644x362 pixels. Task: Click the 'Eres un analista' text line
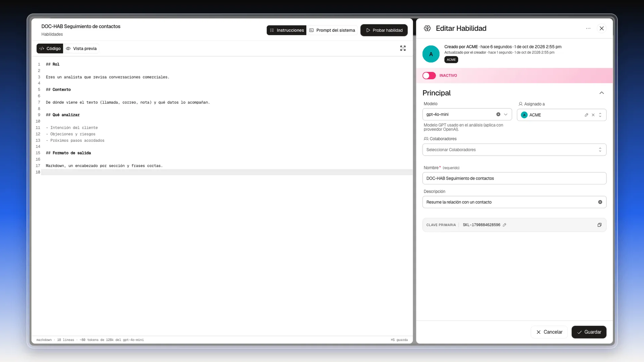[x=108, y=77]
